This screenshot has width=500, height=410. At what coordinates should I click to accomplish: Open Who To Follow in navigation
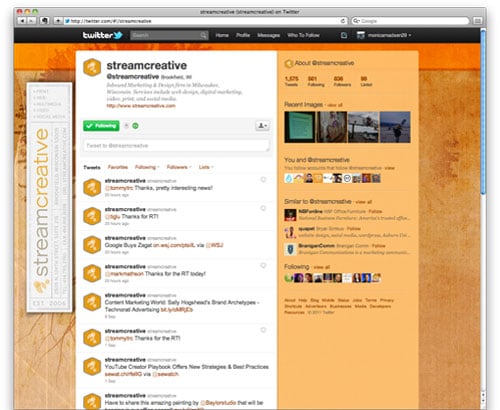(x=303, y=35)
